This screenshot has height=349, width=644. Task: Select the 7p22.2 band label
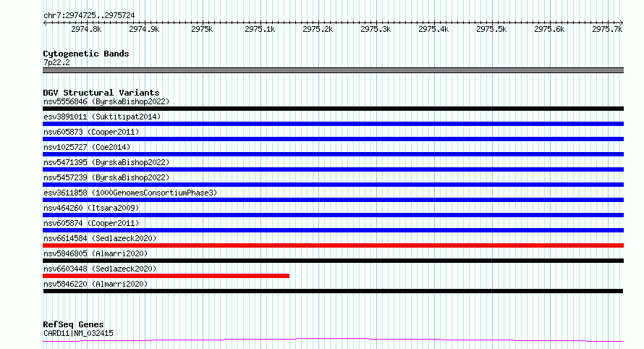point(56,62)
